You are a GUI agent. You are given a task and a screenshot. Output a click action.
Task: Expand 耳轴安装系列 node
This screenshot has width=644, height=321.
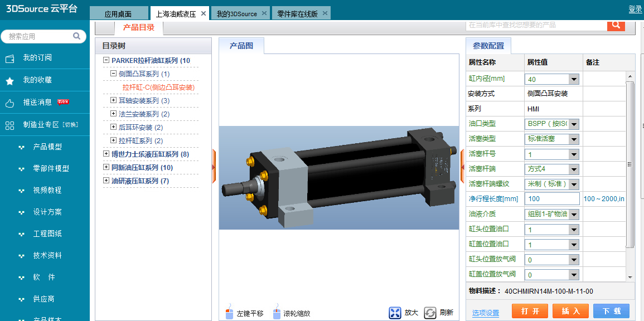[113, 100]
